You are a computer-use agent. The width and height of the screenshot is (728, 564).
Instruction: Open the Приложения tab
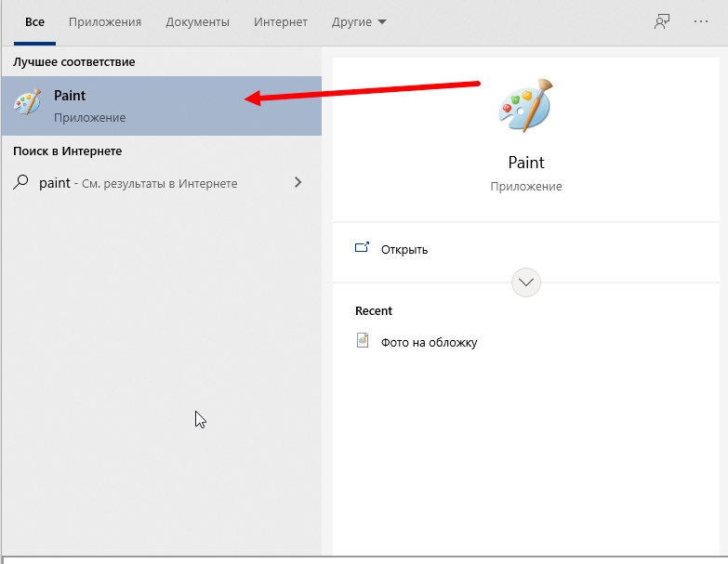(x=105, y=21)
